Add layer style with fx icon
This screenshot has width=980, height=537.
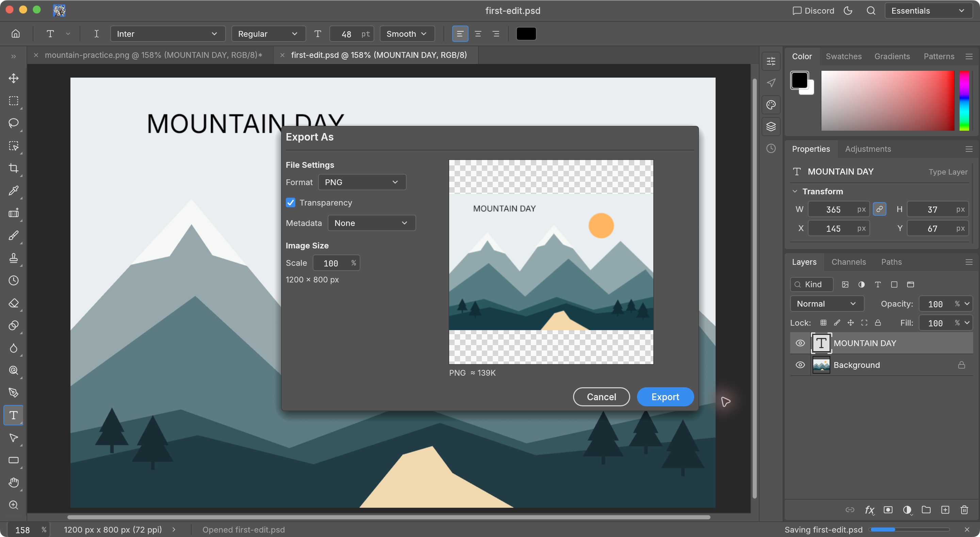coord(869,510)
